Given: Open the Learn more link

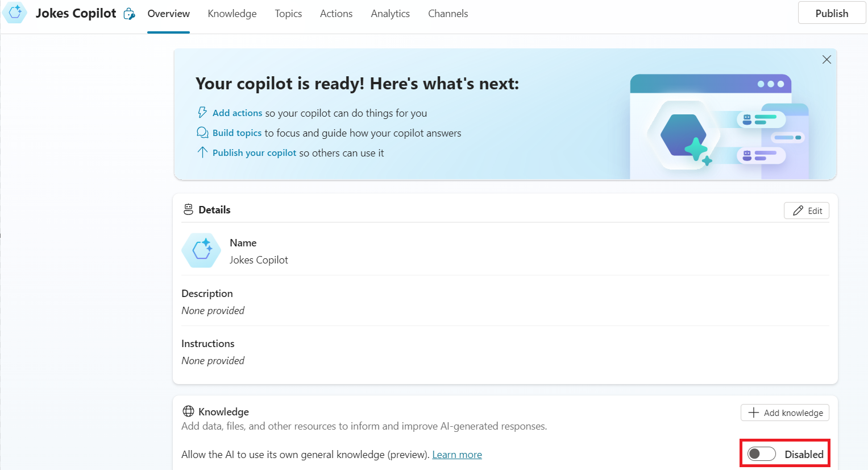Looking at the screenshot, I should pos(457,455).
